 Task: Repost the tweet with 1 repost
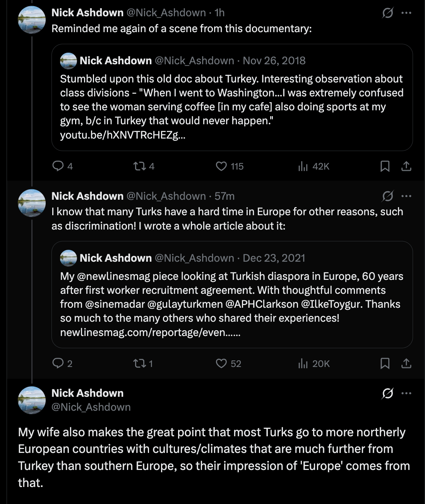click(139, 363)
